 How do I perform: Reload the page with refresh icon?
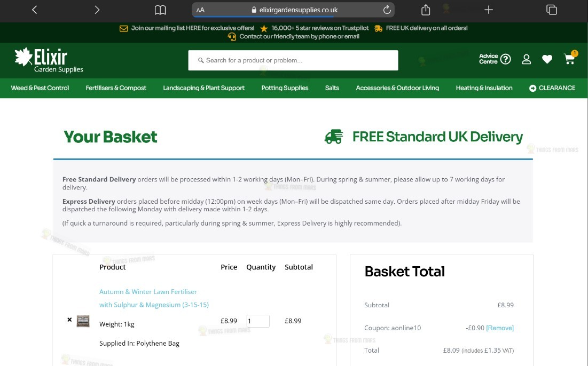click(387, 10)
